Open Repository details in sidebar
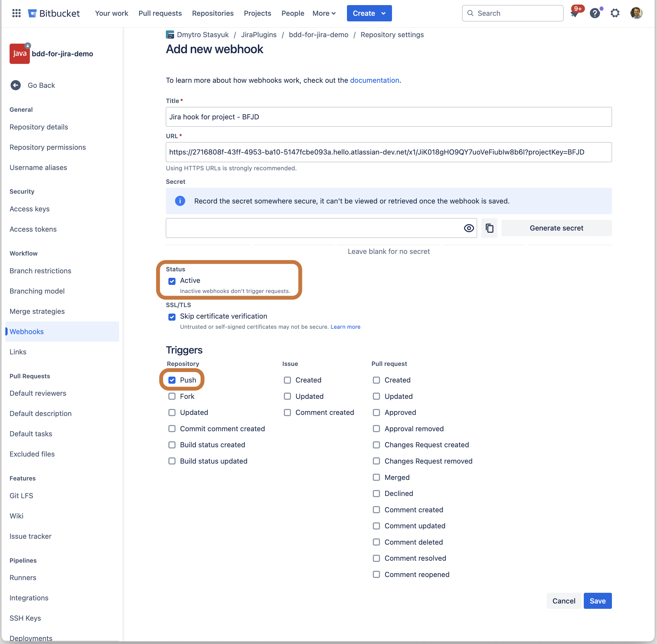This screenshot has width=657, height=644. pos(39,127)
